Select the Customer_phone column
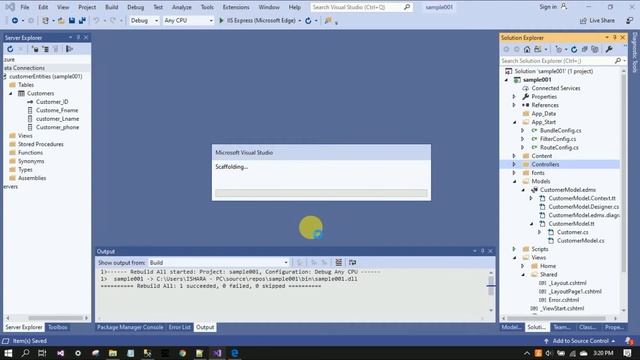The image size is (640, 360). pos(57,127)
